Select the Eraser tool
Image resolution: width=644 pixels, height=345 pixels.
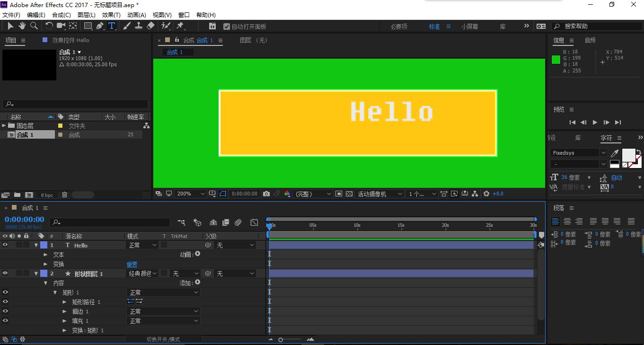[150, 26]
